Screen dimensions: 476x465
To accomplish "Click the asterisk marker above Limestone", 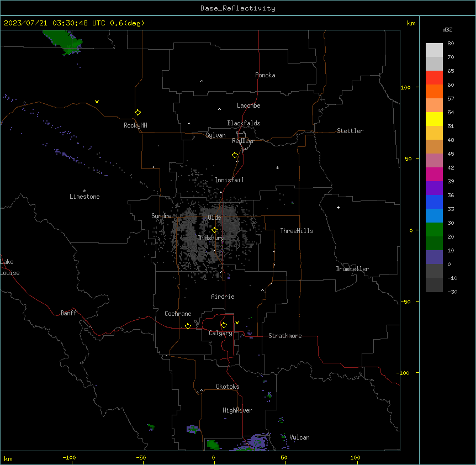I will point(84,191).
